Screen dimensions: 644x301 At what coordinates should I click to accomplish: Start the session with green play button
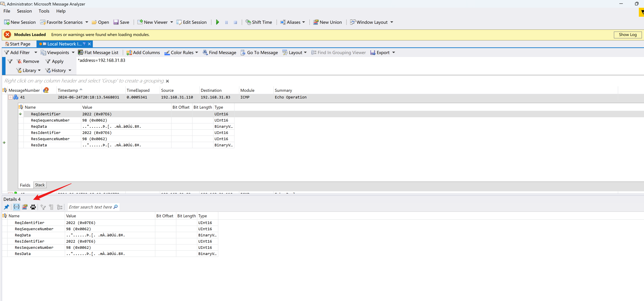pyautogui.click(x=217, y=22)
